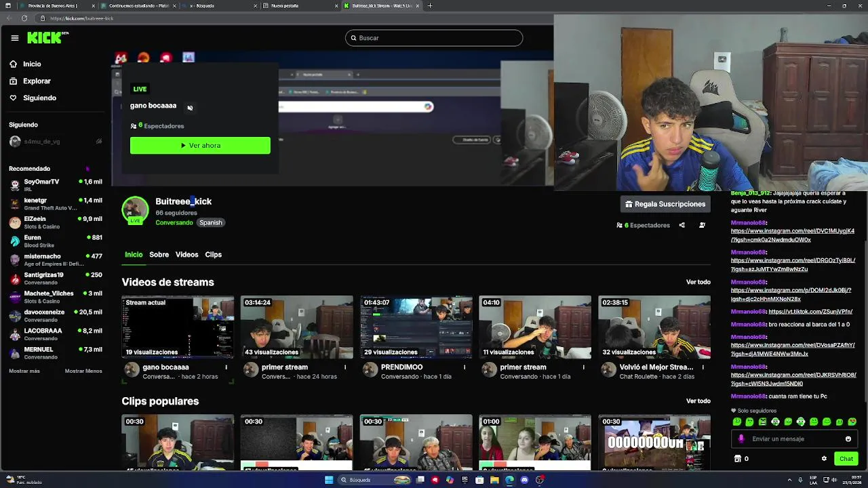Focus the Buscar search field
Image resolution: width=868 pixels, height=488 pixels.
click(x=434, y=38)
